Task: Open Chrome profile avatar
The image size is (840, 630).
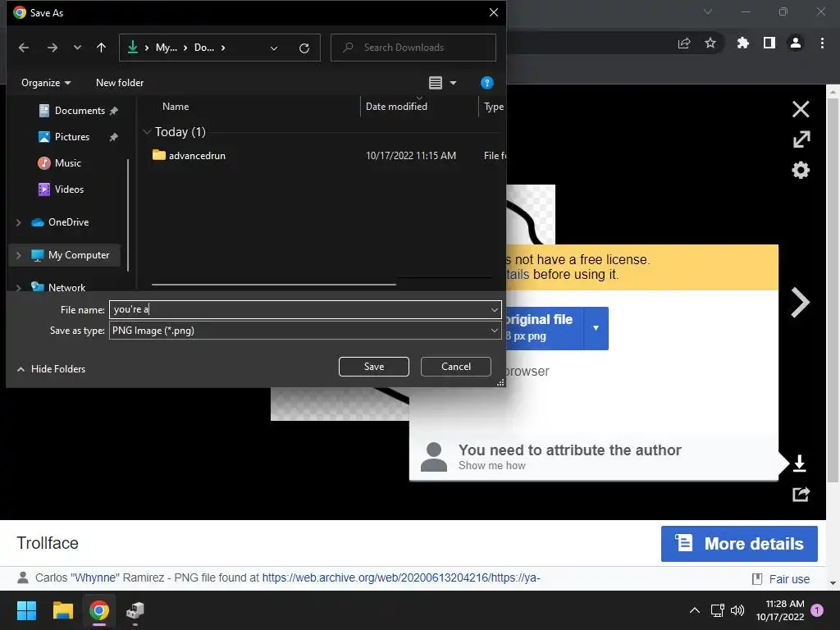Action: point(796,43)
